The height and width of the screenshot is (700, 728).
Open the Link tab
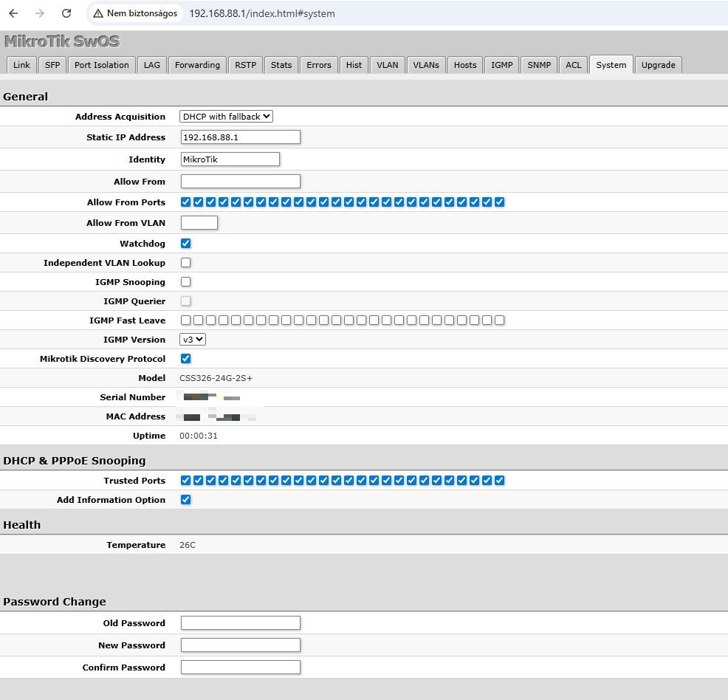coord(21,65)
